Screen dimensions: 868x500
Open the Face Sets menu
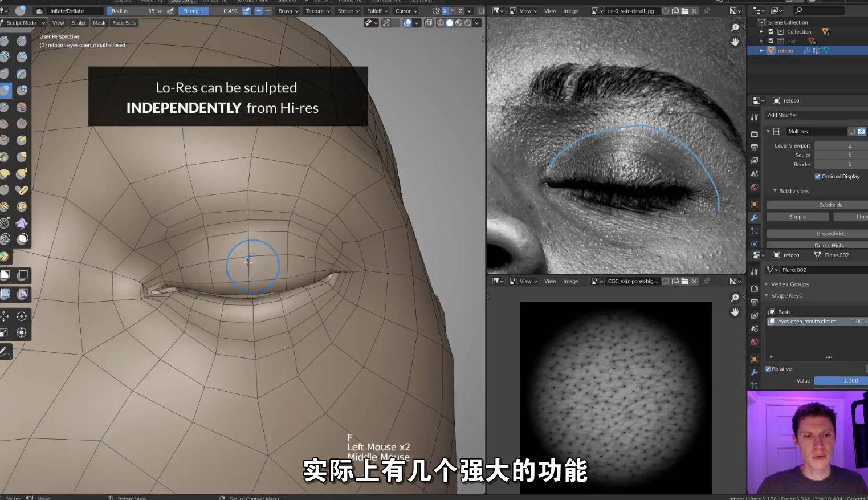pyautogui.click(x=124, y=23)
